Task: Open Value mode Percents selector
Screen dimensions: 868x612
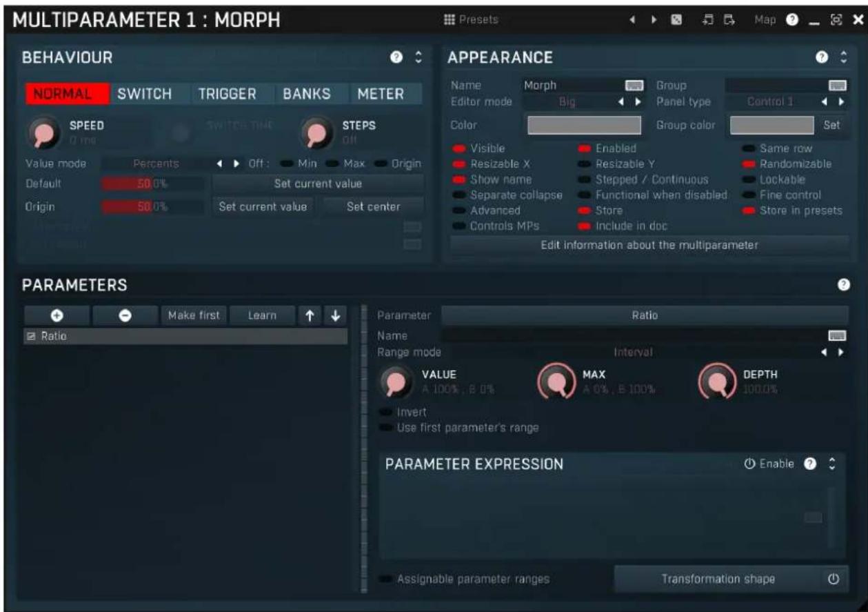Action: point(157,164)
